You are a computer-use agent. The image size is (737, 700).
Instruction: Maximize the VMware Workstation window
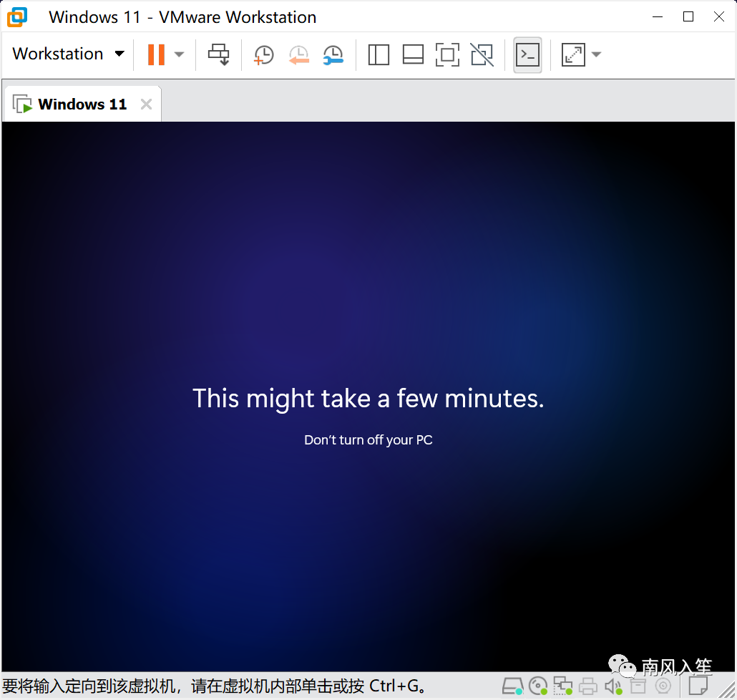coord(688,17)
